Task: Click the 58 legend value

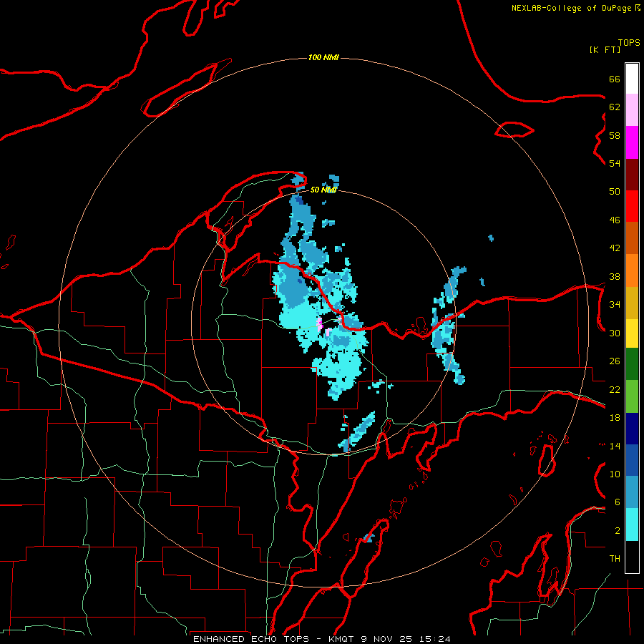Action: coord(615,135)
